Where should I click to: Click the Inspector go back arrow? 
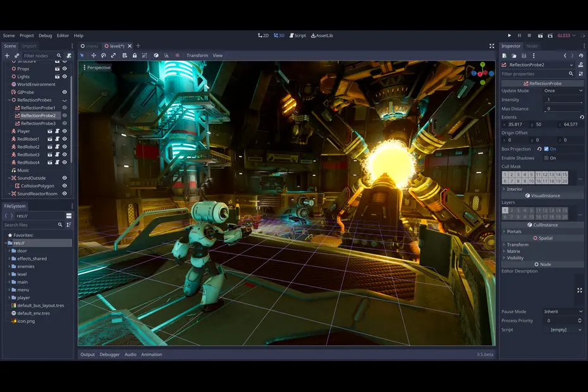pyautogui.click(x=565, y=56)
